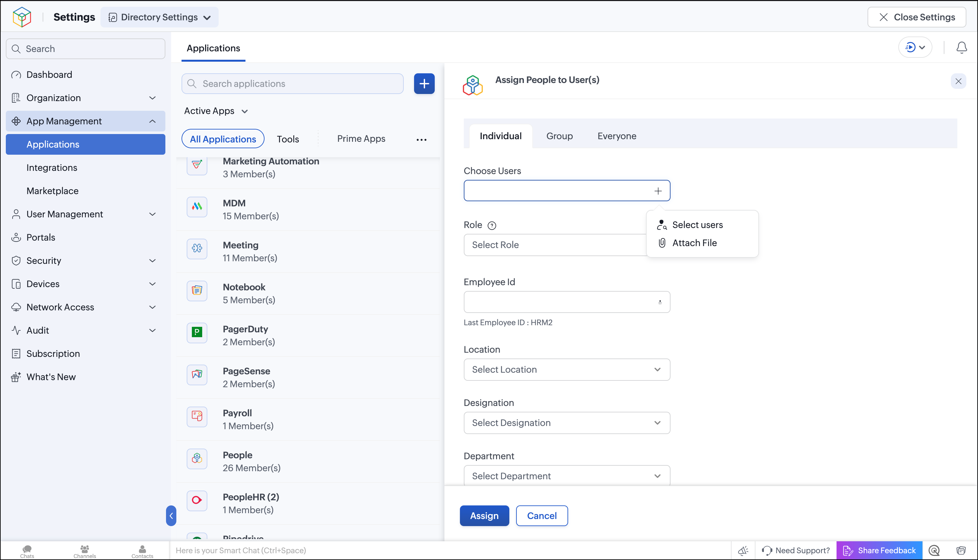Image resolution: width=978 pixels, height=560 pixels.
Task: Click the Zoho Directory cube logo
Action: 22,17
